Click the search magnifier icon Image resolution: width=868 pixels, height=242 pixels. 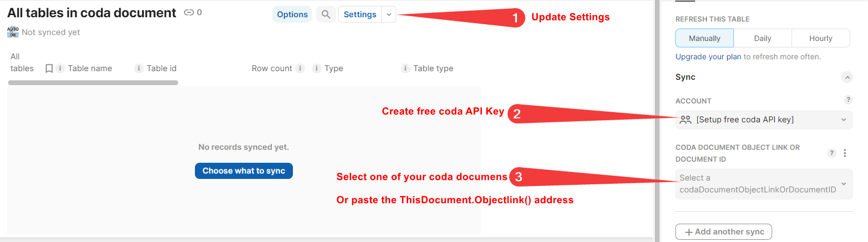pos(326,15)
